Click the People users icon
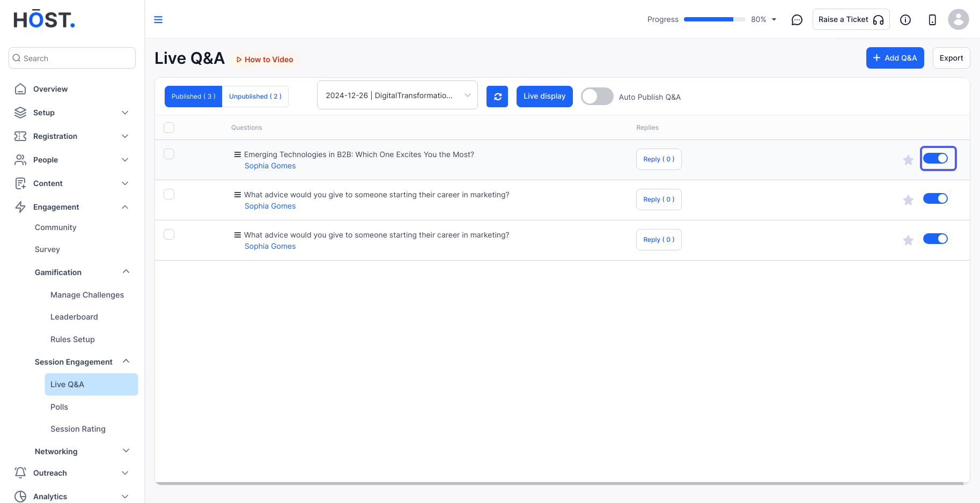The image size is (980, 503). click(20, 160)
